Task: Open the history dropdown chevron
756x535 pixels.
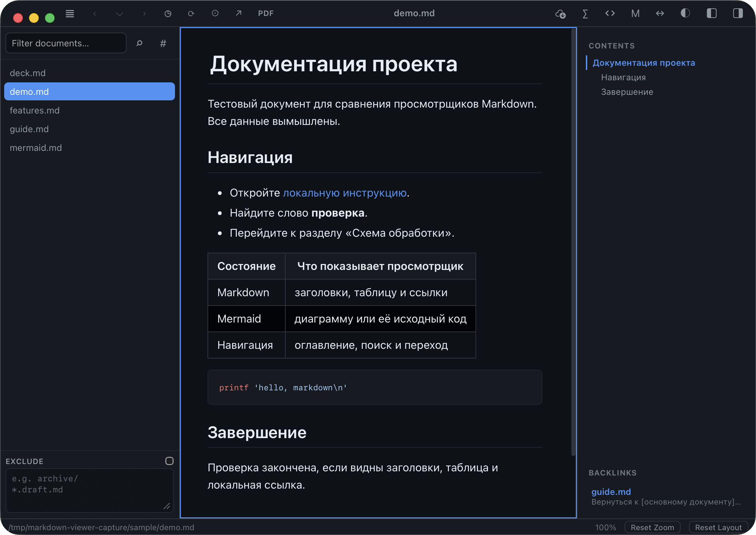Action: coord(119,14)
